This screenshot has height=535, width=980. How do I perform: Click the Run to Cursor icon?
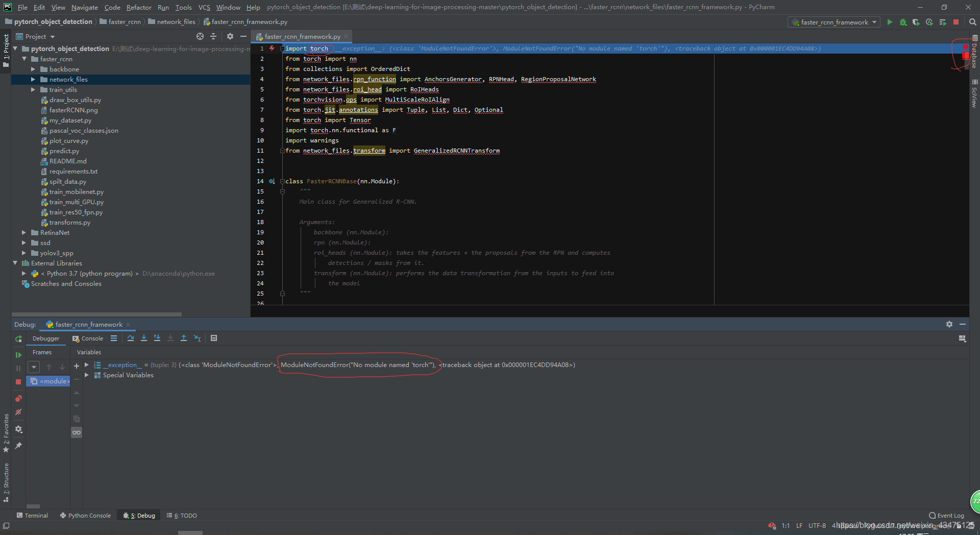198,338
